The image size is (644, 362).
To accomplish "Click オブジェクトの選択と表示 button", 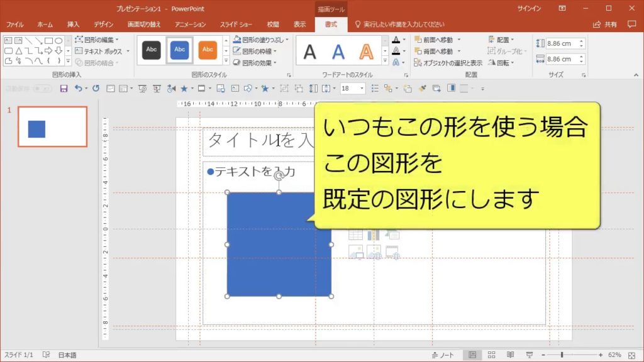I will (x=449, y=62).
